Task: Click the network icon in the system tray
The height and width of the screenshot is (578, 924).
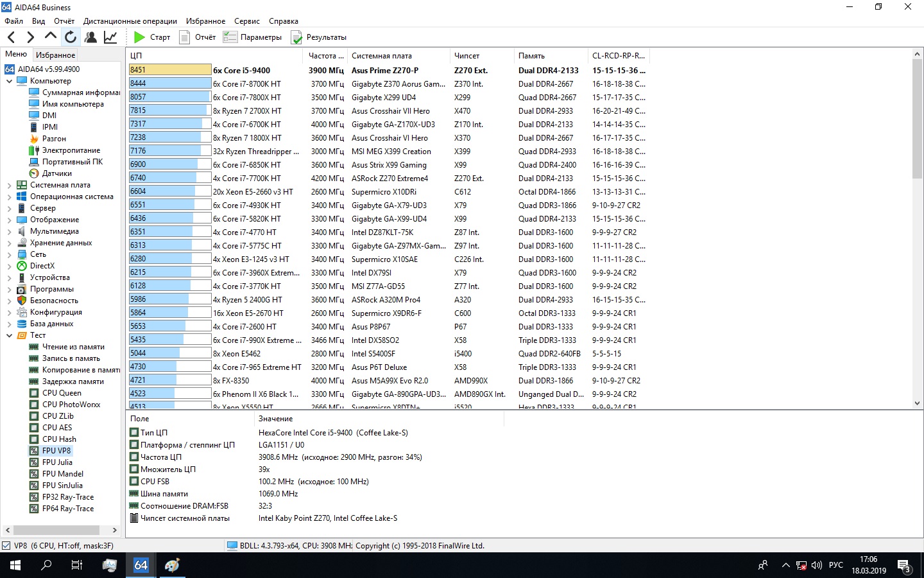Action: [801, 566]
